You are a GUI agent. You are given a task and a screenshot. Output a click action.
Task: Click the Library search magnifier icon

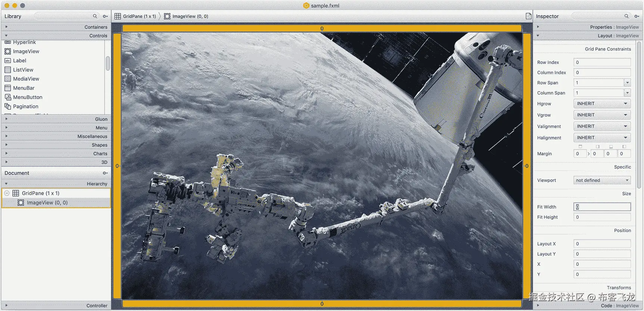tap(95, 16)
